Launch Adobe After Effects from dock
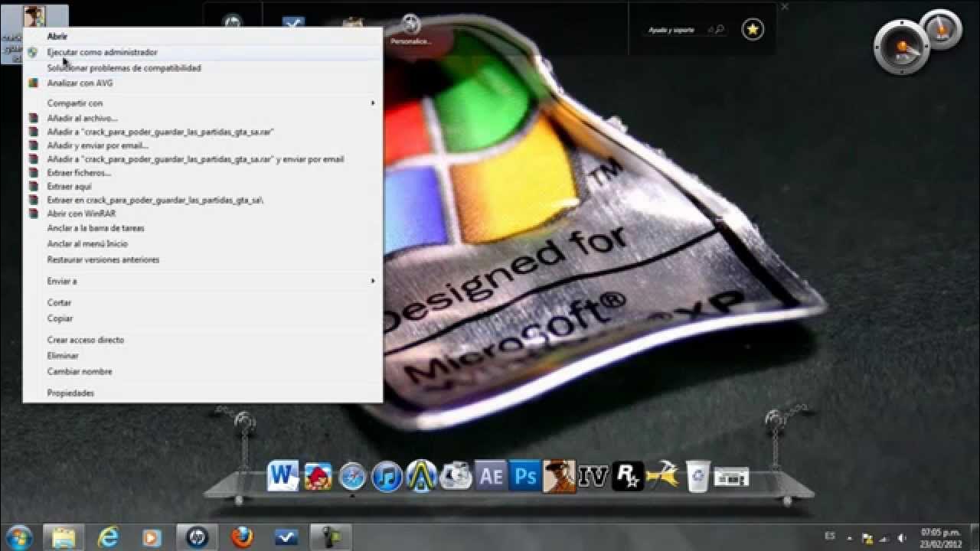 pyautogui.click(x=491, y=476)
